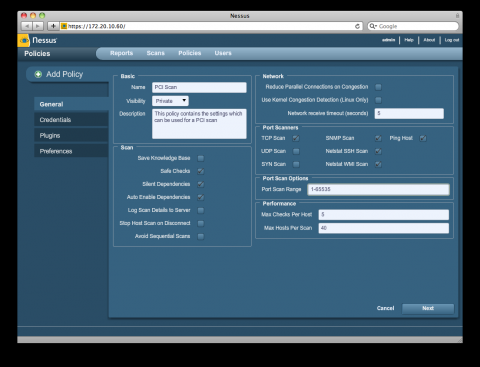
Task: Enable Log Scan Details to Server
Action: pyautogui.click(x=201, y=210)
